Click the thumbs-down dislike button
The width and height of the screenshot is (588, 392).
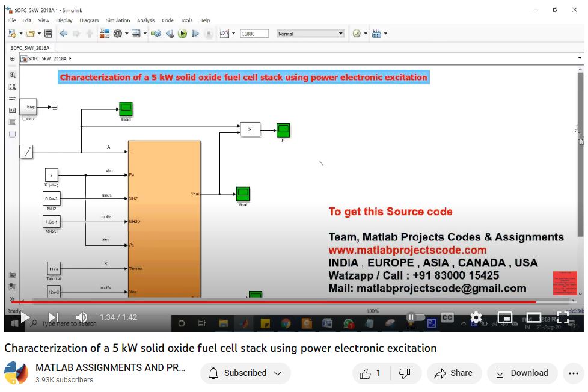pos(405,373)
